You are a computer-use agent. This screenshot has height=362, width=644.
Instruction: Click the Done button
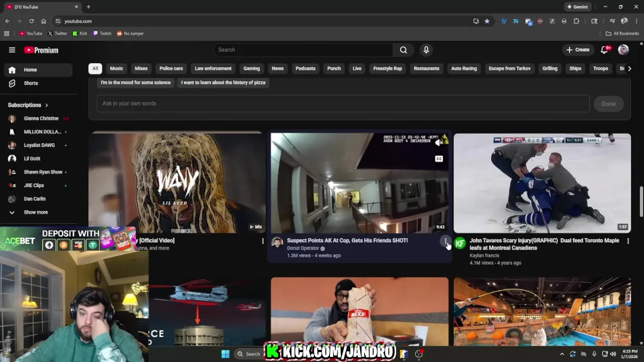(x=608, y=104)
